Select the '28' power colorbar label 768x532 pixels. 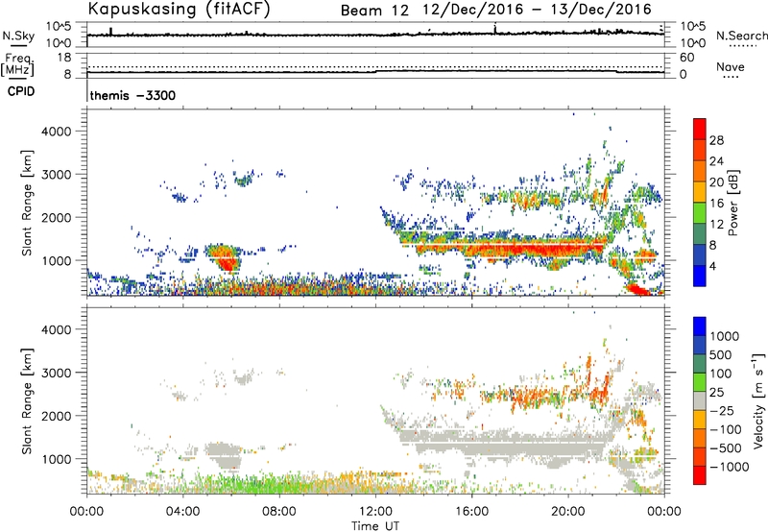pyautogui.click(x=716, y=140)
